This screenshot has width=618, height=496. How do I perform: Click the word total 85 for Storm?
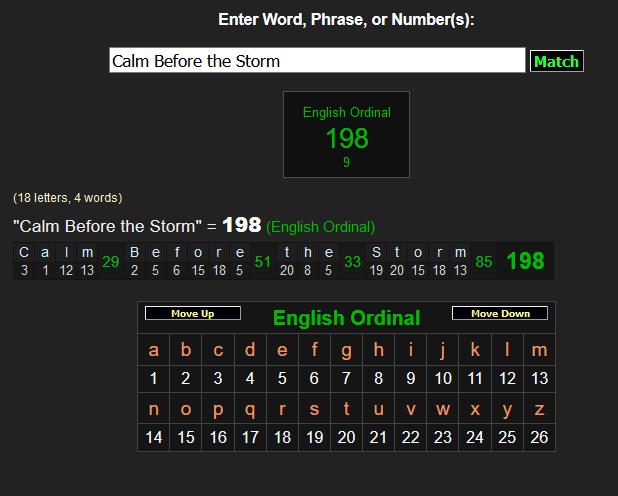[x=484, y=262]
